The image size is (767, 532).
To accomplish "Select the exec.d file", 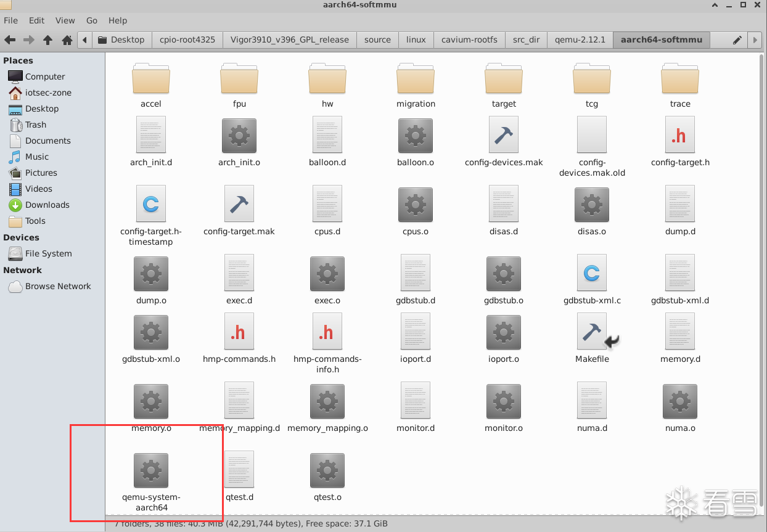I will click(239, 280).
